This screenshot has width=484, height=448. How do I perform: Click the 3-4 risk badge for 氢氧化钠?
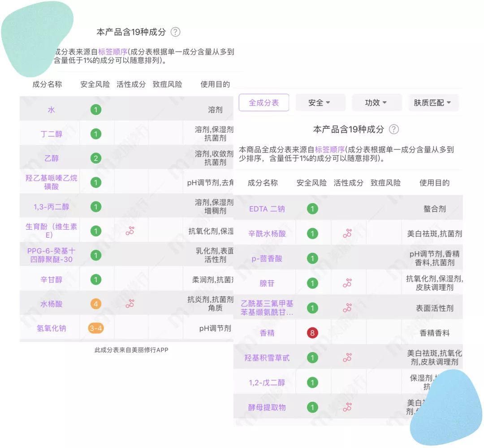[x=95, y=328]
